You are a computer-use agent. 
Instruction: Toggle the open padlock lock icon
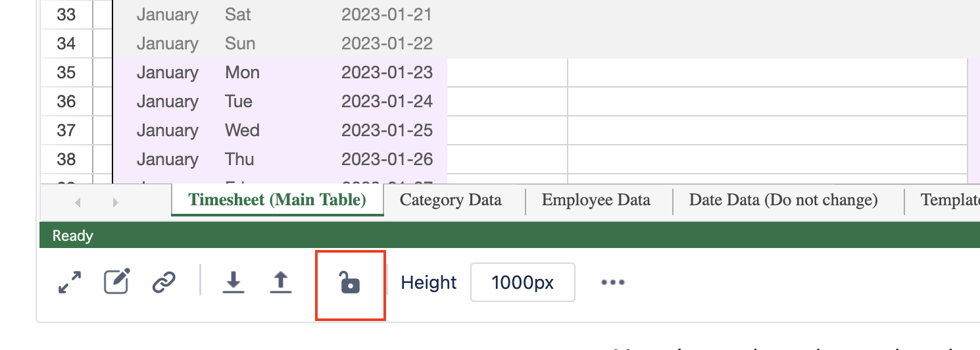click(350, 283)
